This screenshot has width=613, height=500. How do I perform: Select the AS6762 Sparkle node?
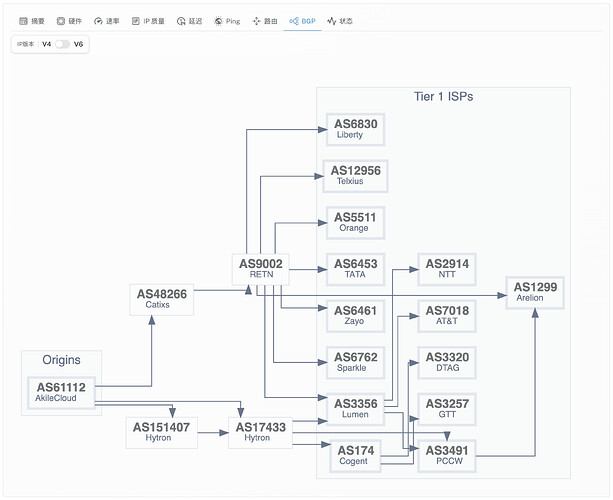tap(356, 362)
